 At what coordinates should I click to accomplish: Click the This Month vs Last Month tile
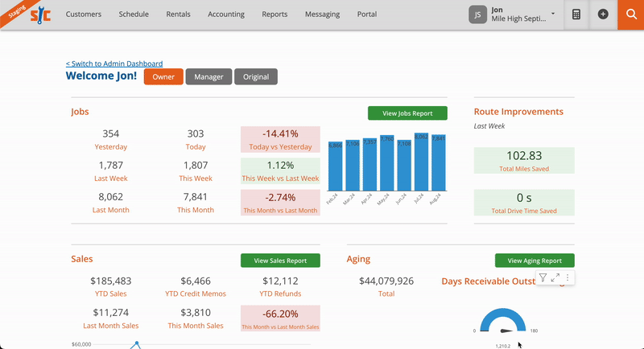click(x=280, y=202)
